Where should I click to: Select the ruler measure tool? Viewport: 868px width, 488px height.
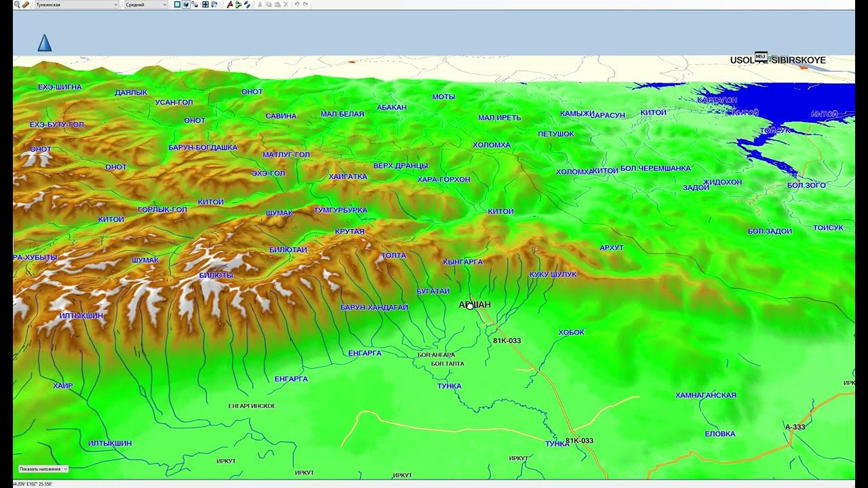[26, 4]
